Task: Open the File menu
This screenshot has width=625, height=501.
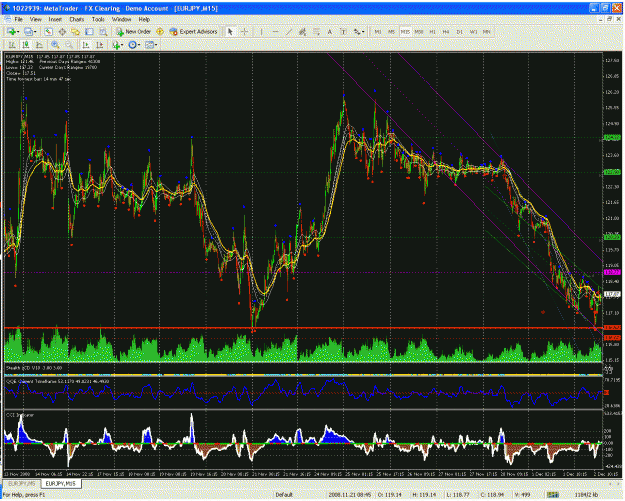Action: pos(18,19)
